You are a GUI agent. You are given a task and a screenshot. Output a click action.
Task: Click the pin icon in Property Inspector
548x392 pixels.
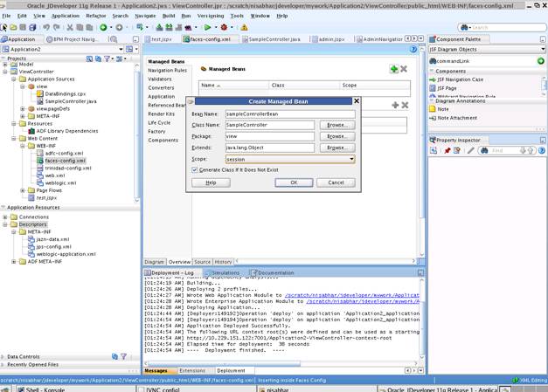(447, 150)
